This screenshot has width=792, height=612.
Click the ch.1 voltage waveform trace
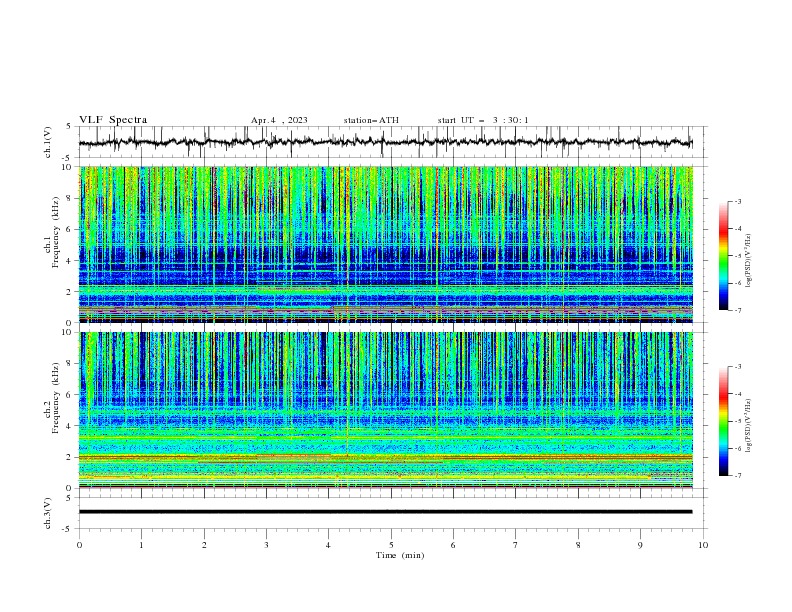tap(385, 142)
